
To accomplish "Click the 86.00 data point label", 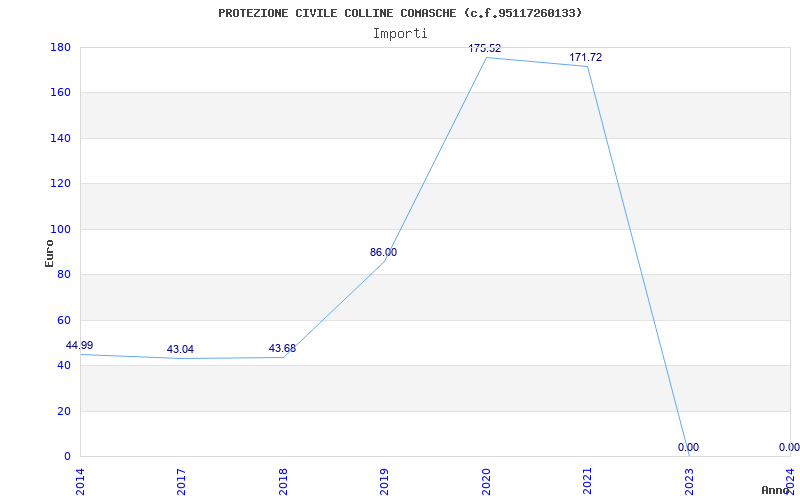I will (383, 252).
